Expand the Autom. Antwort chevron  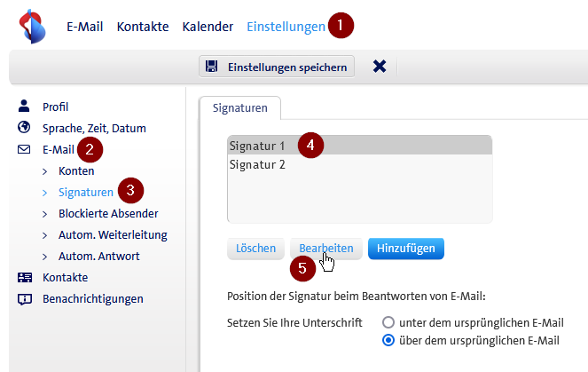[x=45, y=256]
